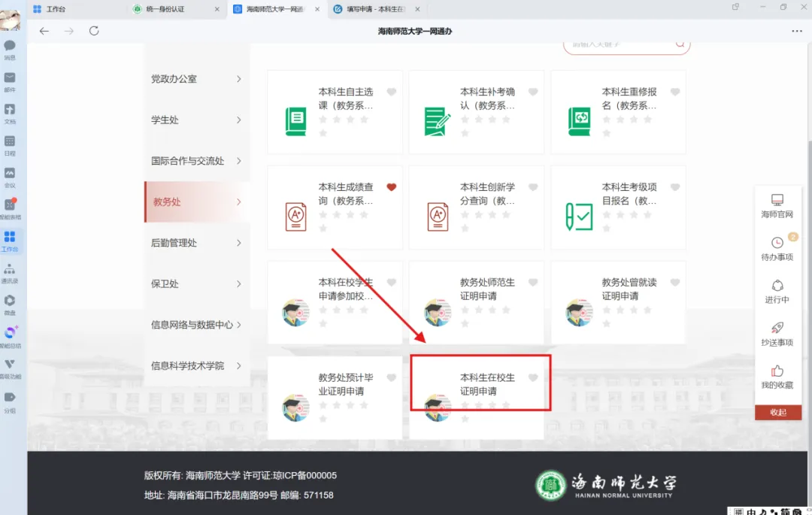Expand 国际合作与交流处 chevron
The width and height of the screenshot is (812, 515).
coord(239,160)
